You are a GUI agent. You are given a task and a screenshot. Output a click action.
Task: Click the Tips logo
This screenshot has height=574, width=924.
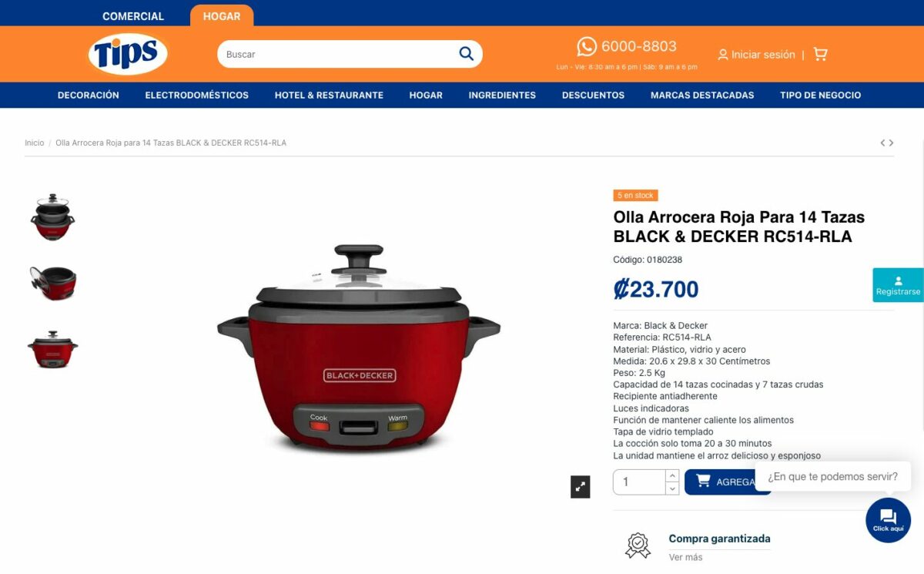coord(128,54)
